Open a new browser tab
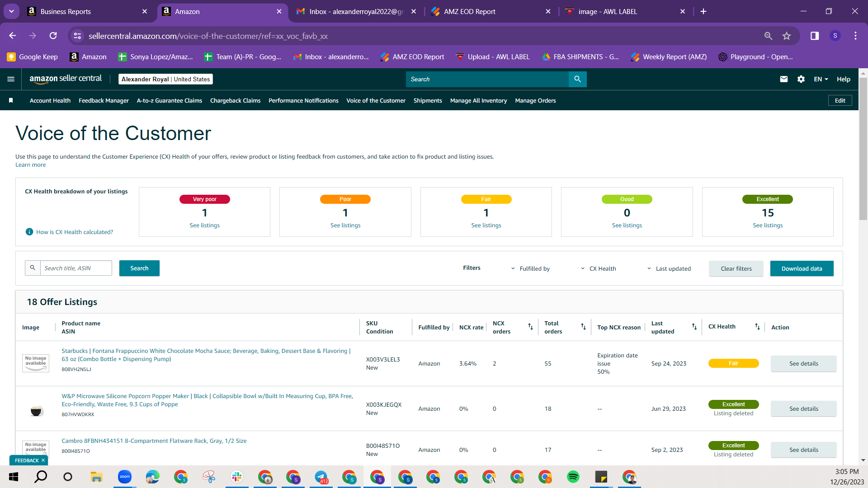 (x=703, y=11)
